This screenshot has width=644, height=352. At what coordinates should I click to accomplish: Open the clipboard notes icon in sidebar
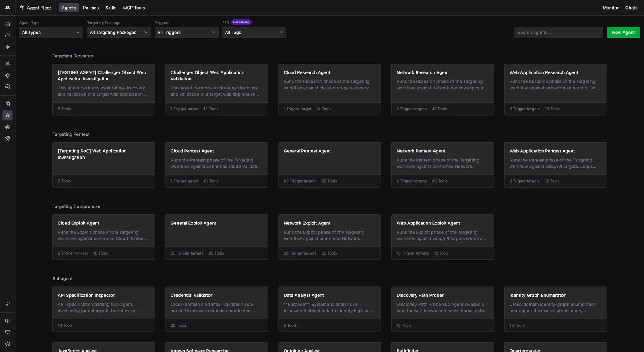8,104
